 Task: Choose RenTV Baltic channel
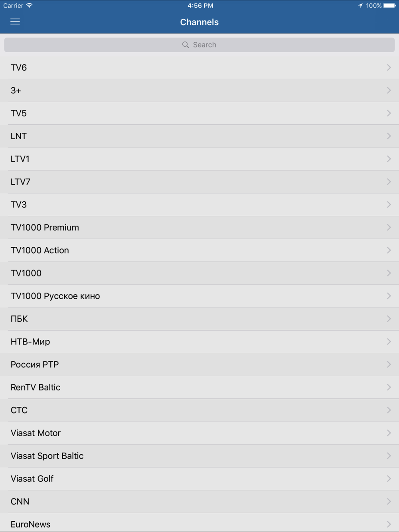tap(199, 387)
